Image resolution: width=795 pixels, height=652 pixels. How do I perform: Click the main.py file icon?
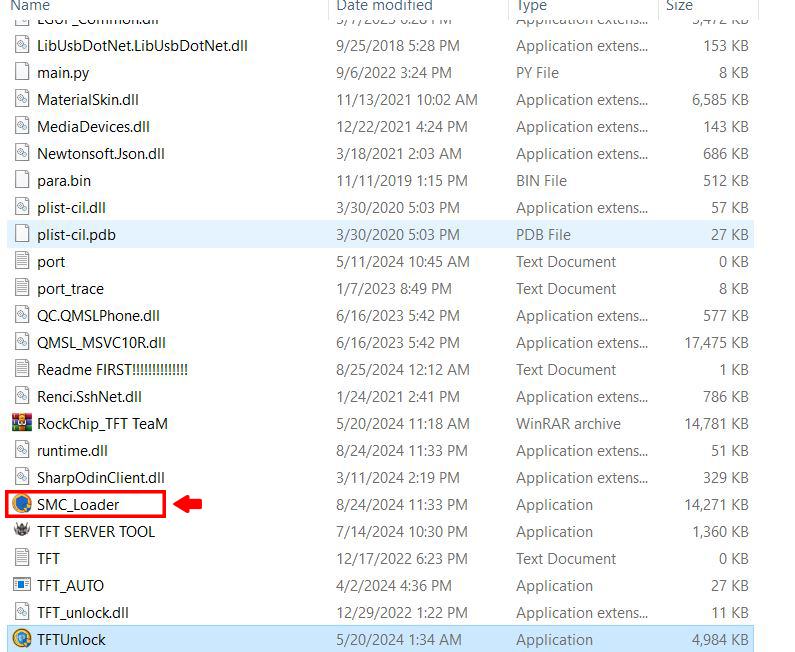coord(22,71)
